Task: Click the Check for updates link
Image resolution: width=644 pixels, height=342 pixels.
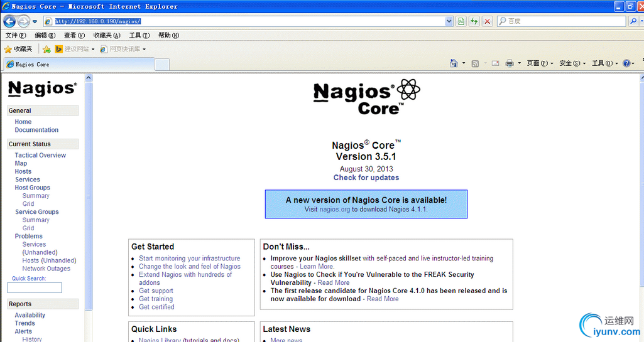Action: pos(366,178)
